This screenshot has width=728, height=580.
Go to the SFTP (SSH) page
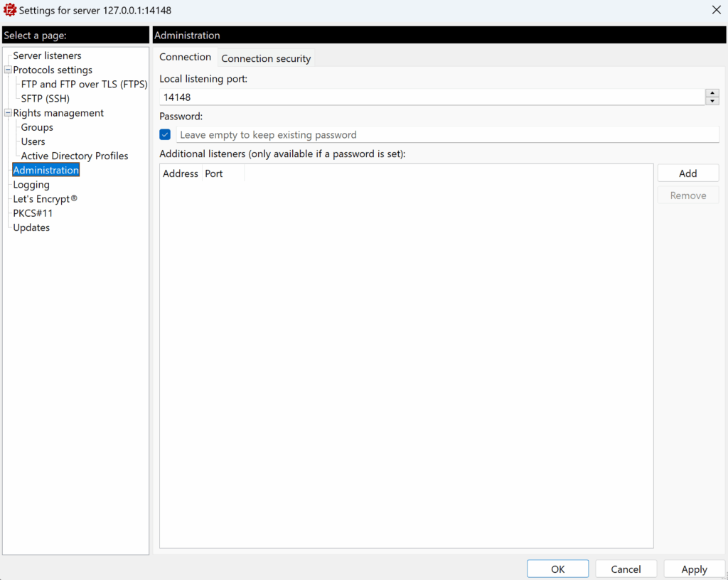pos(45,99)
